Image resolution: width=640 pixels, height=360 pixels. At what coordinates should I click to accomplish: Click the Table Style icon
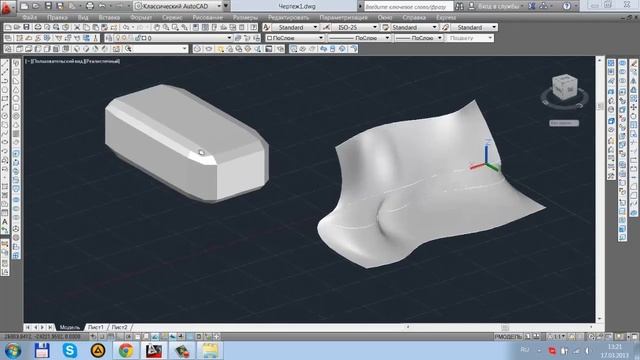pos(385,27)
